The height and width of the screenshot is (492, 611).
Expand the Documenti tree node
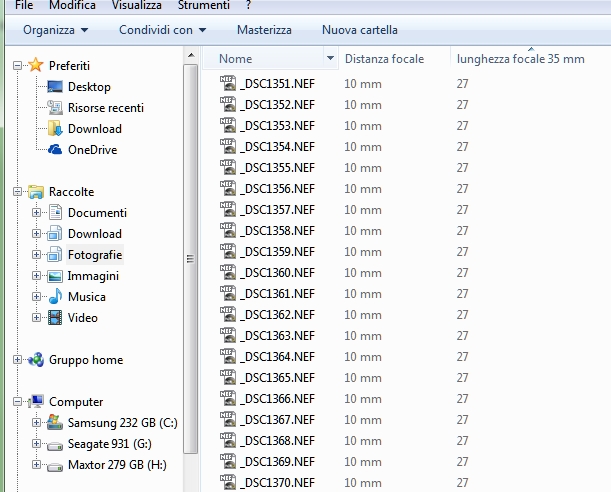pos(37,213)
